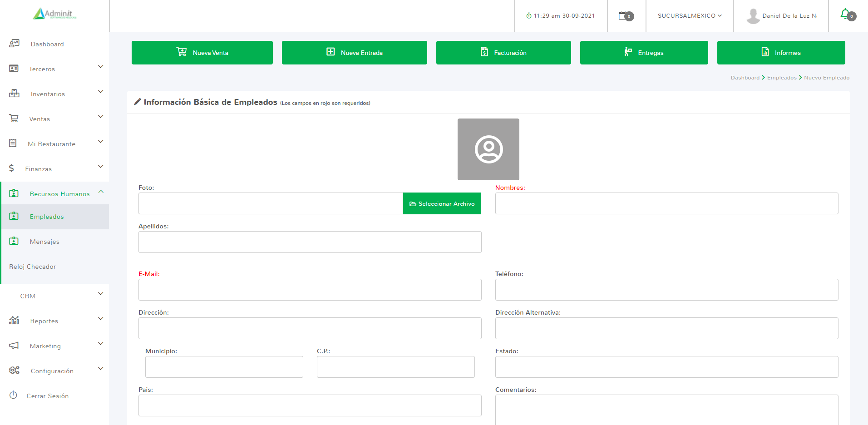
Task: Click the user avatar icon
Action: 753,16
